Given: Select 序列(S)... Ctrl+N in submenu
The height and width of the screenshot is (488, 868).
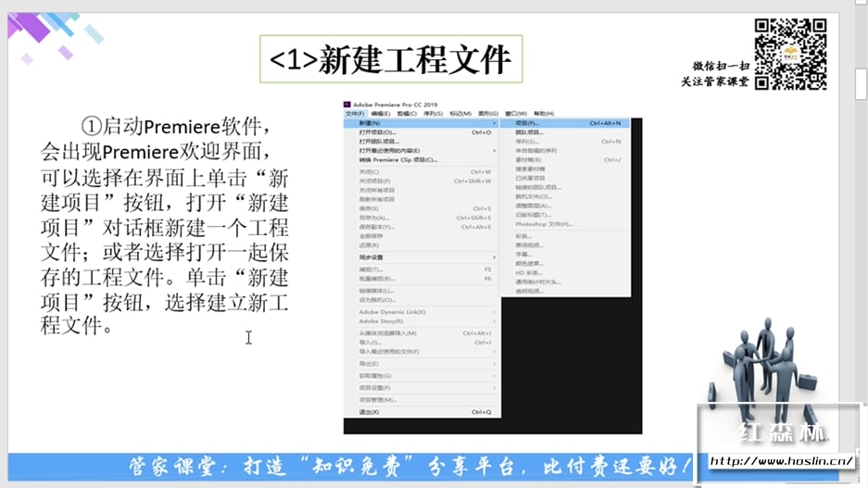Looking at the screenshot, I should (x=565, y=142).
